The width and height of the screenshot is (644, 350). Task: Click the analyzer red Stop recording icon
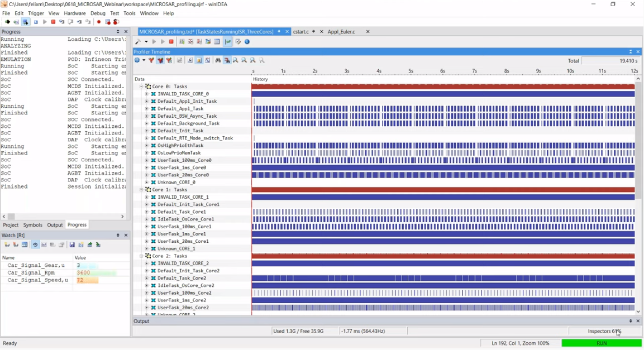pos(171,42)
